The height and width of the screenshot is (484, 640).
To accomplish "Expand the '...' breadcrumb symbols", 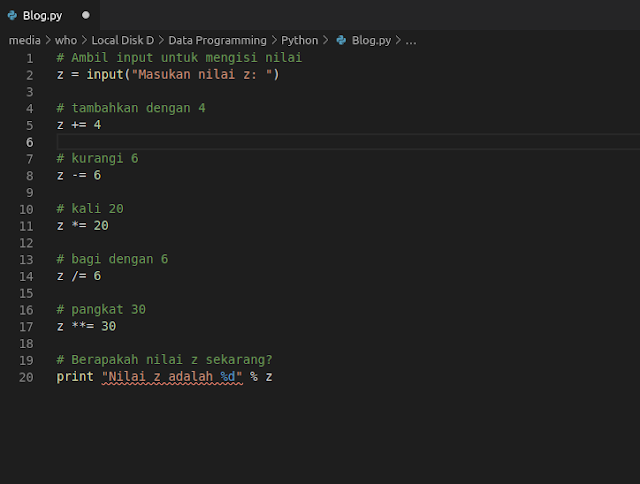I will pos(411,41).
